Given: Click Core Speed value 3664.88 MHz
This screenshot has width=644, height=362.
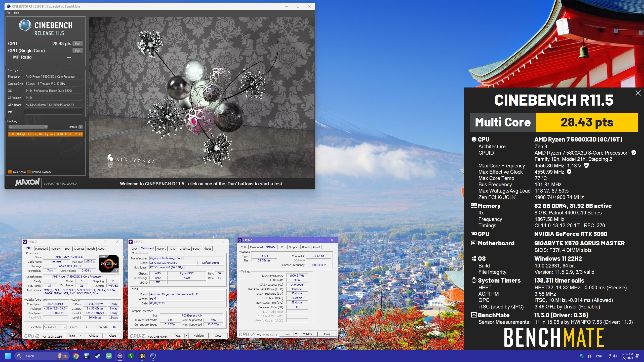Looking at the screenshot, I should 55,304.
